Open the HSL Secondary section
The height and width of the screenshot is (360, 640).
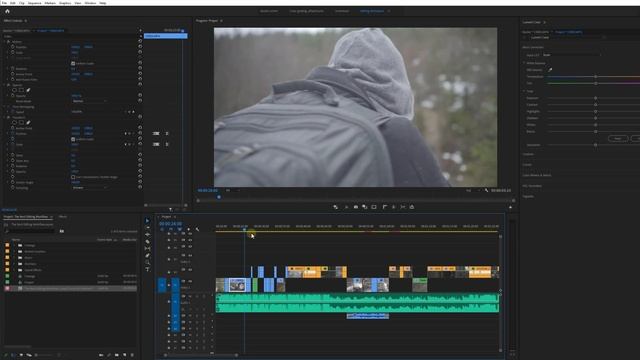532,186
